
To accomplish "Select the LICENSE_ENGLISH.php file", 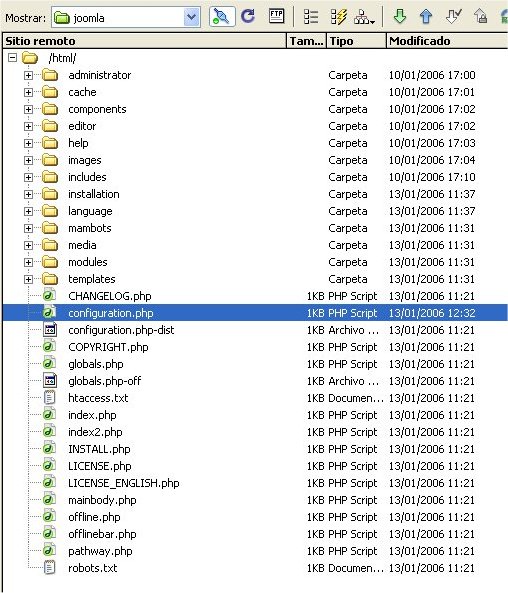I will pos(124,483).
